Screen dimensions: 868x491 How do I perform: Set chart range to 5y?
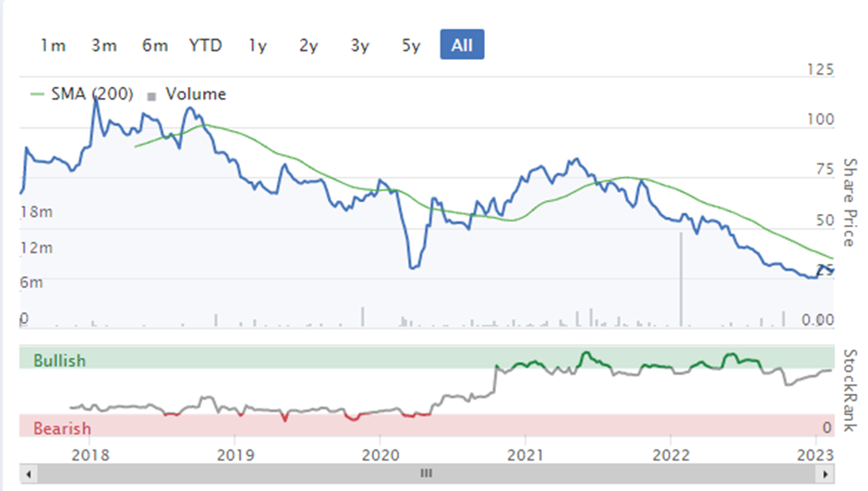point(411,45)
